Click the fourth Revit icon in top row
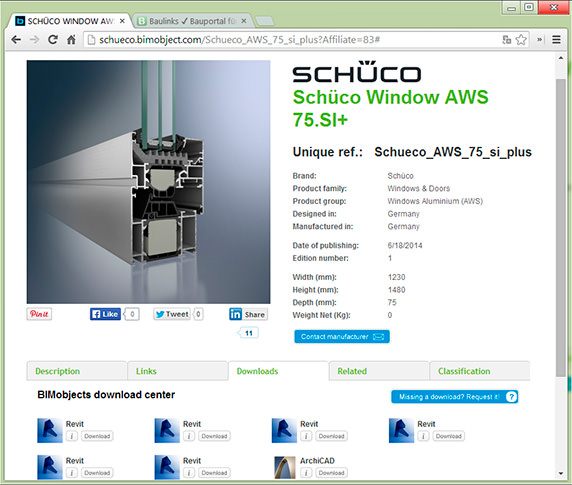 [401, 430]
